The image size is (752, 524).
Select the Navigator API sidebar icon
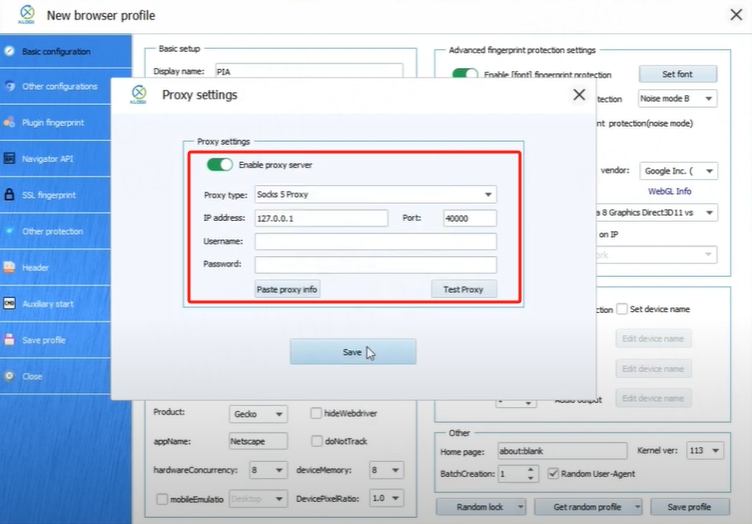[x=9, y=159]
